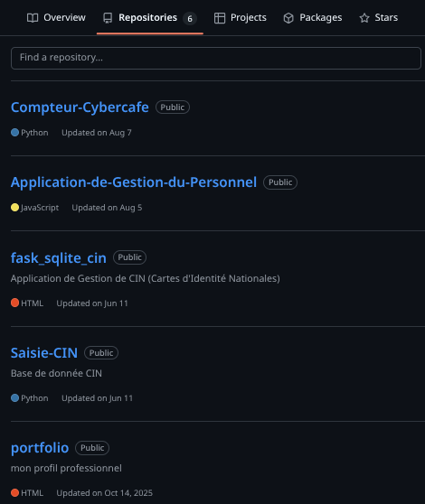The height and width of the screenshot is (504, 425).
Task: Click the Public badge next to Application-de-Gestion-du-Personnel
Action: click(280, 182)
